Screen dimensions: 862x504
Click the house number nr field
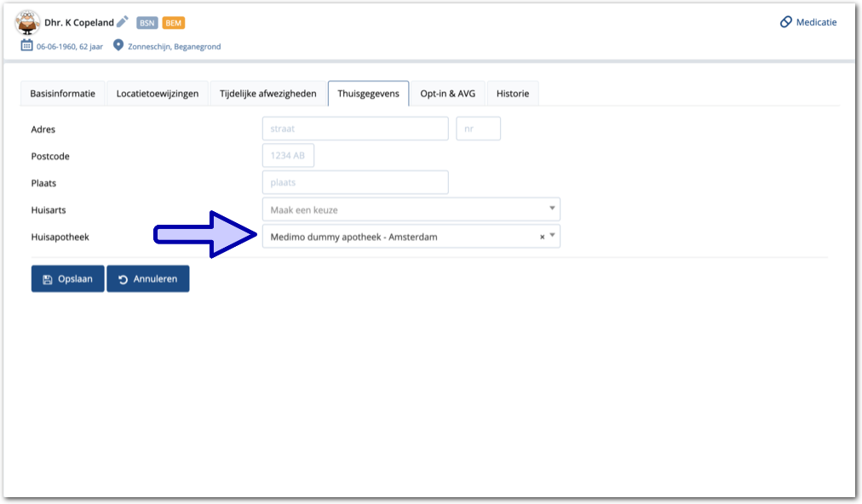point(478,129)
